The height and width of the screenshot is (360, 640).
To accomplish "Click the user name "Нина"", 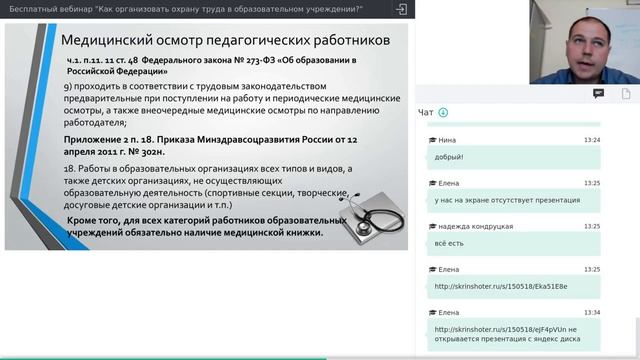I will click(447, 140).
